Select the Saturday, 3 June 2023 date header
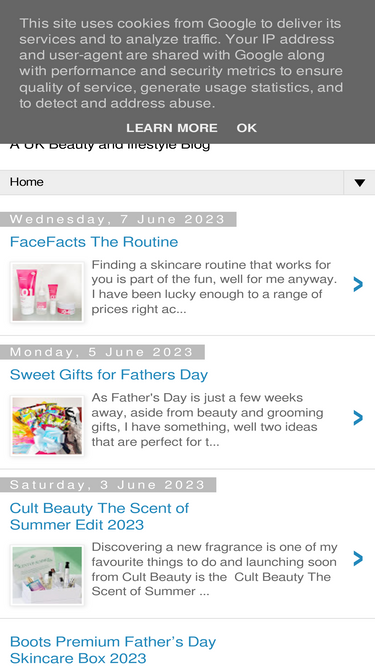The image size is (375, 667). click(108, 485)
